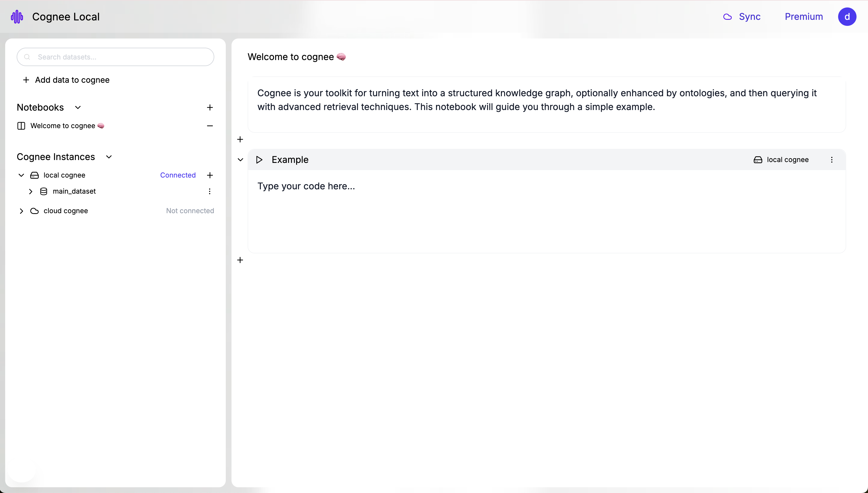Viewport: 868px width, 493px height.
Task: Add a new notebook with plus icon
Action: coord(210,107)
